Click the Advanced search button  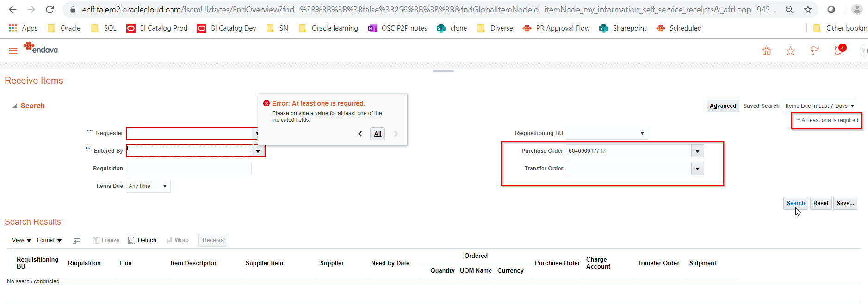coord(723,106)
